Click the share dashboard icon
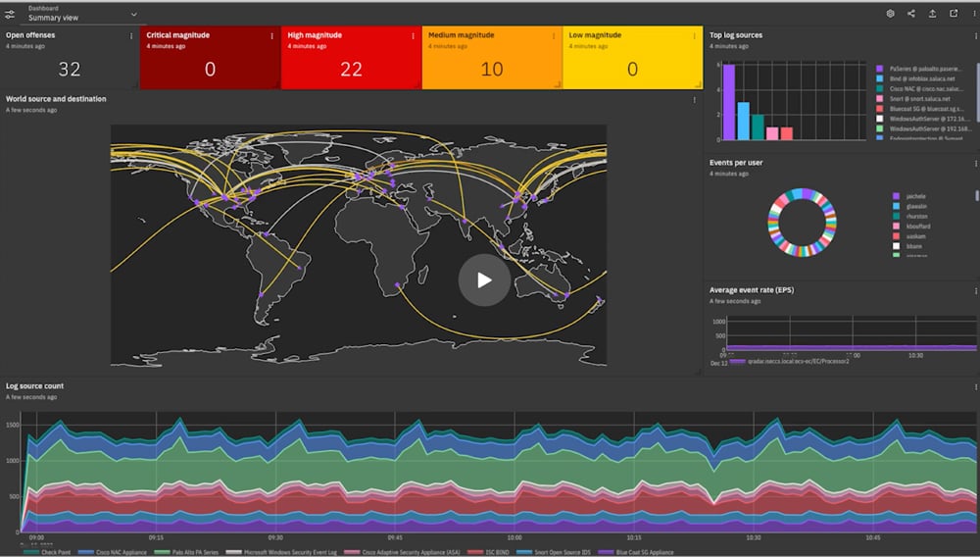The image size is (980, 557). pos(911,14)
